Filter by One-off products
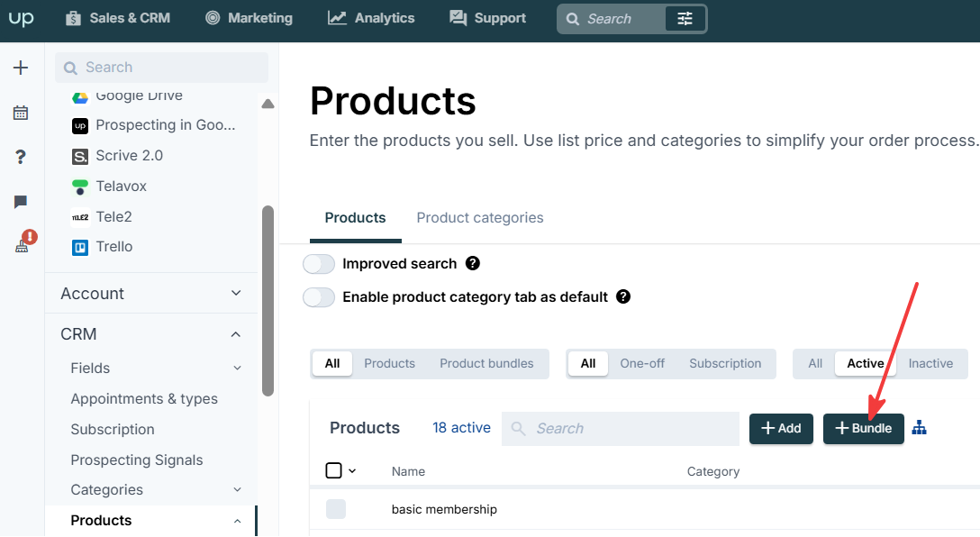980x537 pixels. pyautogui.click(x=642, y=364)
